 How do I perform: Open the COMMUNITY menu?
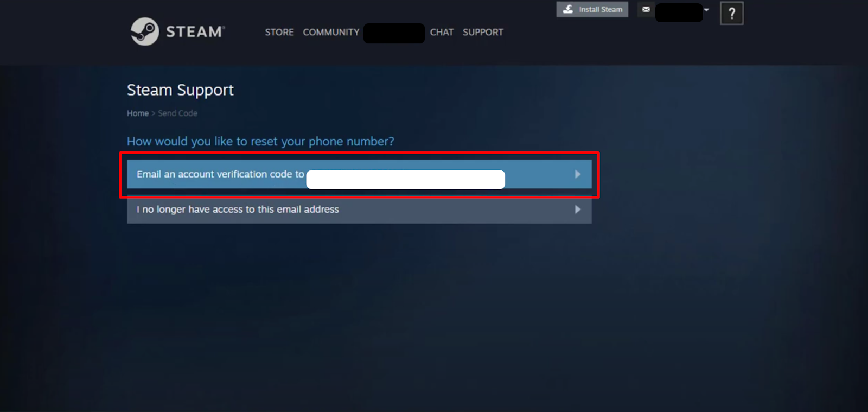pos(331,32)
